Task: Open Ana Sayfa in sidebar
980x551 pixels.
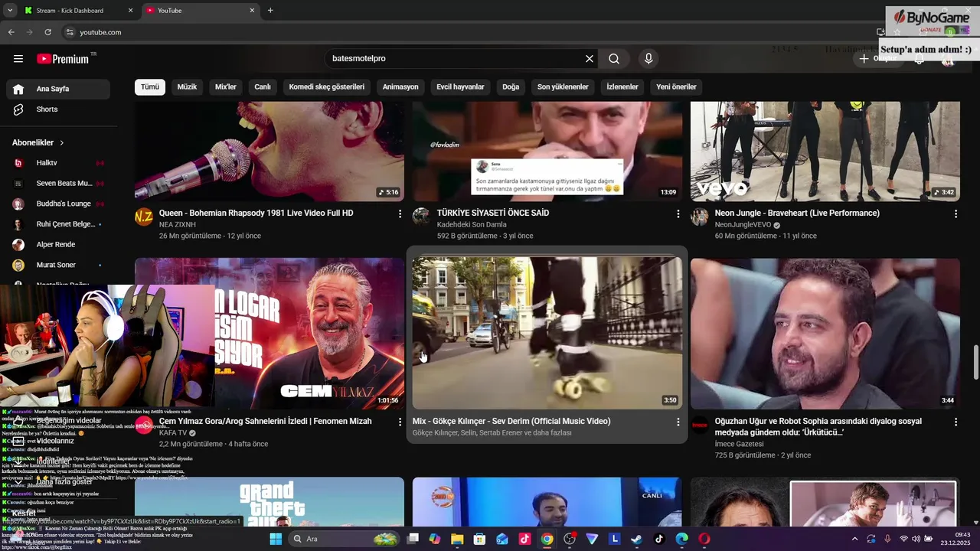Action: [58, 89]
